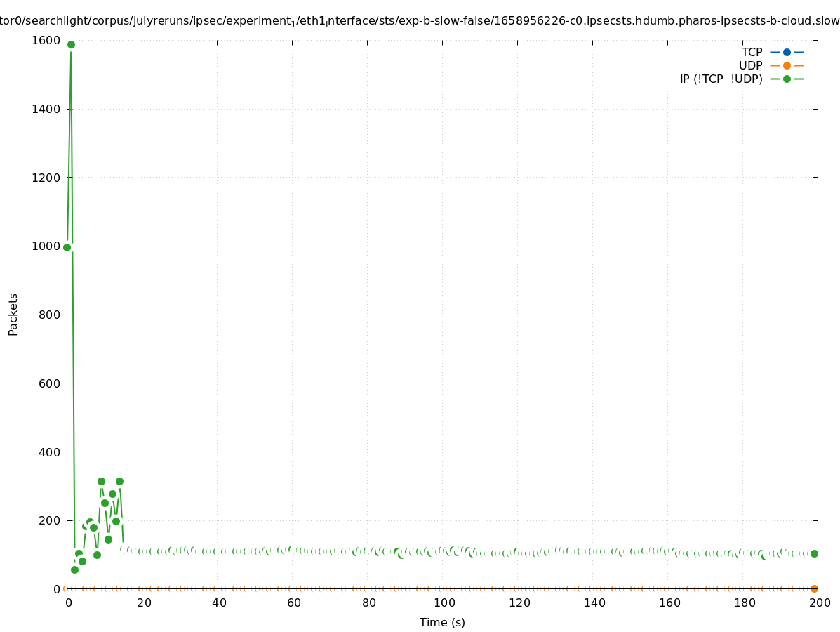The image size is (840, 632).
Task: Click the orange data point at right edge
Action: [814, 588]
